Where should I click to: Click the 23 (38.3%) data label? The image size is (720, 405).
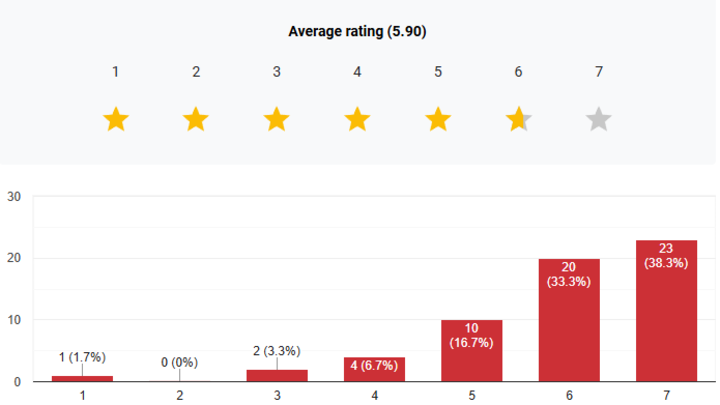(x=666, y=255)
